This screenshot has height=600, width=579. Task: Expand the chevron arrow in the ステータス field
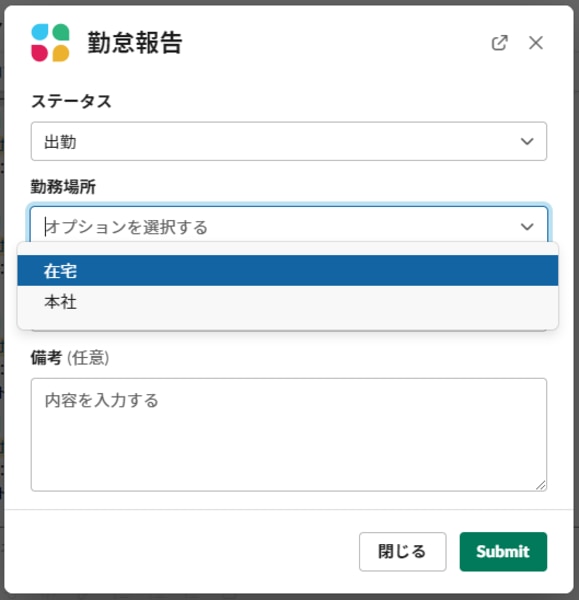point(527,142)
